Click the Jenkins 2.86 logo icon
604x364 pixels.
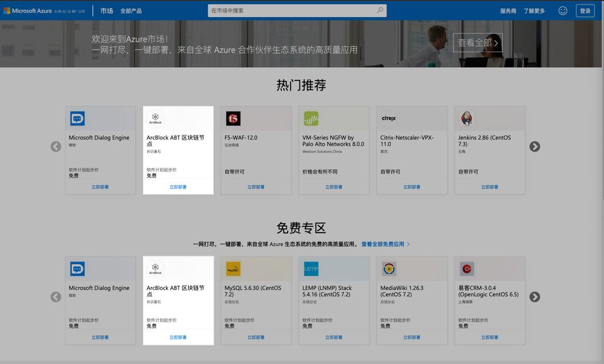pos(467,118)
